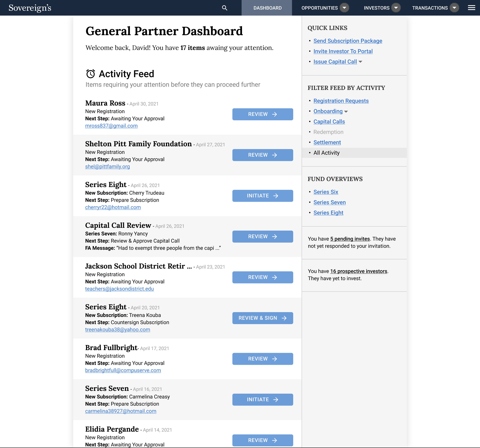Open the Series Seven fund overview
The image size is (480, 448).
(329, 202)
